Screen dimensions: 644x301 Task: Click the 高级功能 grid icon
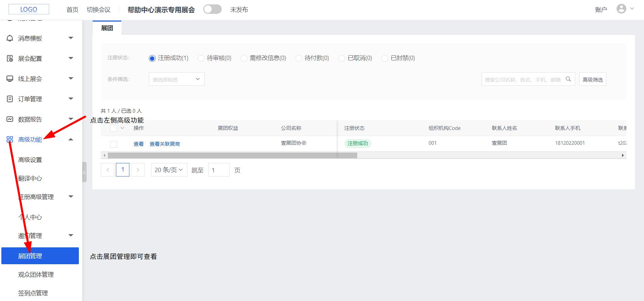click(10, 139)
